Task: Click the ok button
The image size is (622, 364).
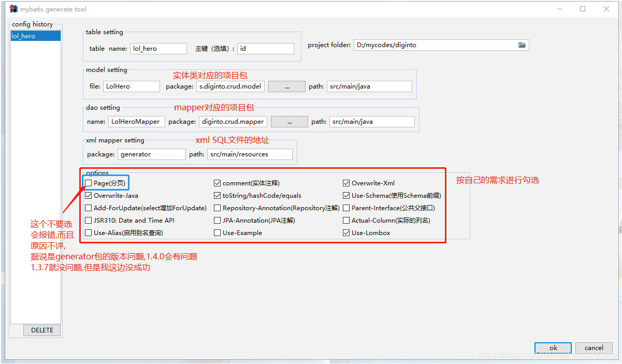Action: click(553, 348)
